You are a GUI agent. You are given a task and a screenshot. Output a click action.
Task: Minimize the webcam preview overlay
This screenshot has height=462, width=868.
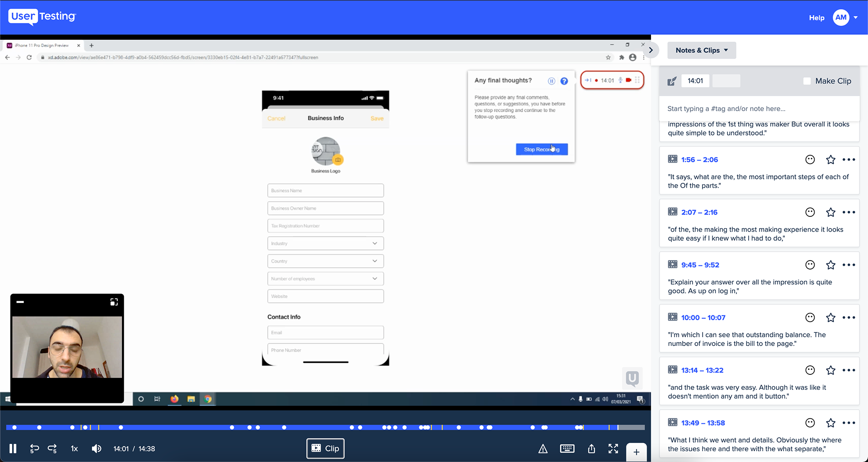(x=20, y=302)
